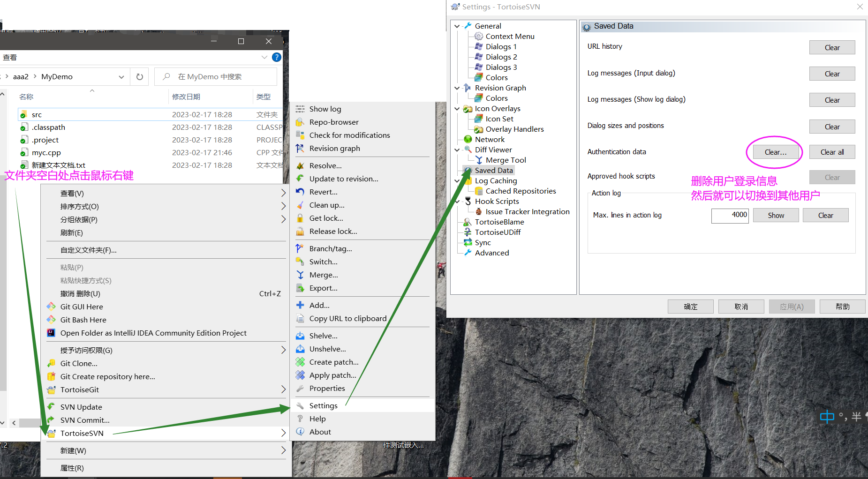This screenshot has height=479, width=868.
Task: Click the 取消 button
Action: click(x=741, y=307)
